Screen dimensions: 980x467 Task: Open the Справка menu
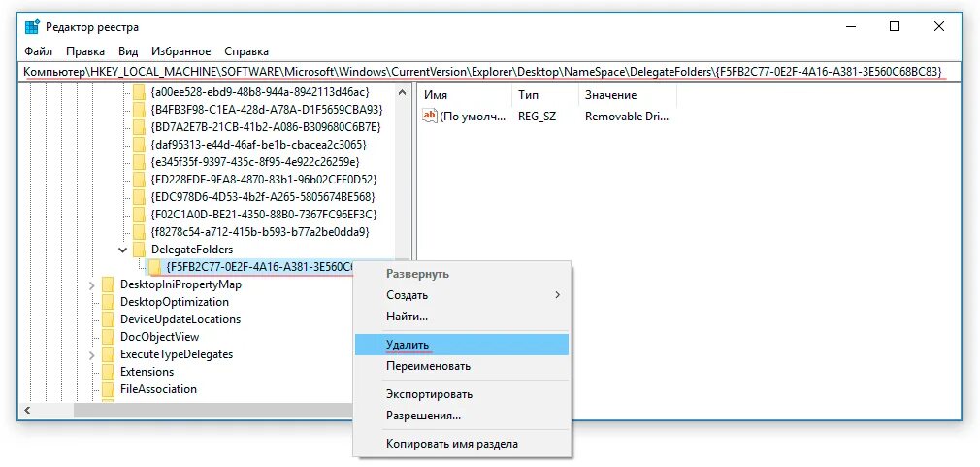[x=246, y=51]
